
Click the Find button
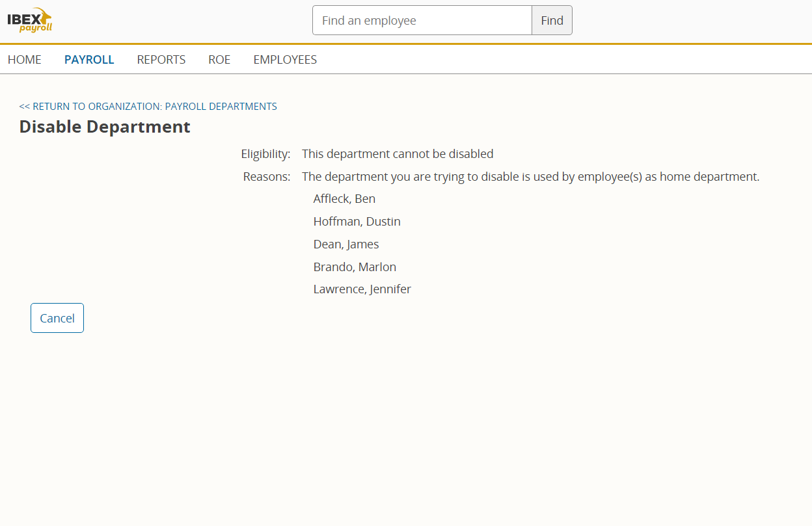(x=552, y=20)
